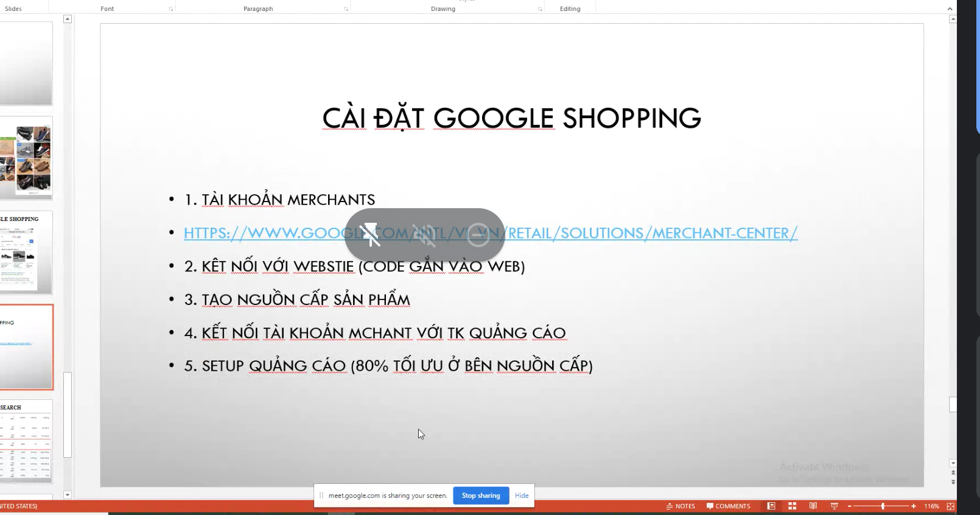Click the remove (minus circle) icon in the Meet overlay
The image size is (980, 515).
[x=478, y=235]
